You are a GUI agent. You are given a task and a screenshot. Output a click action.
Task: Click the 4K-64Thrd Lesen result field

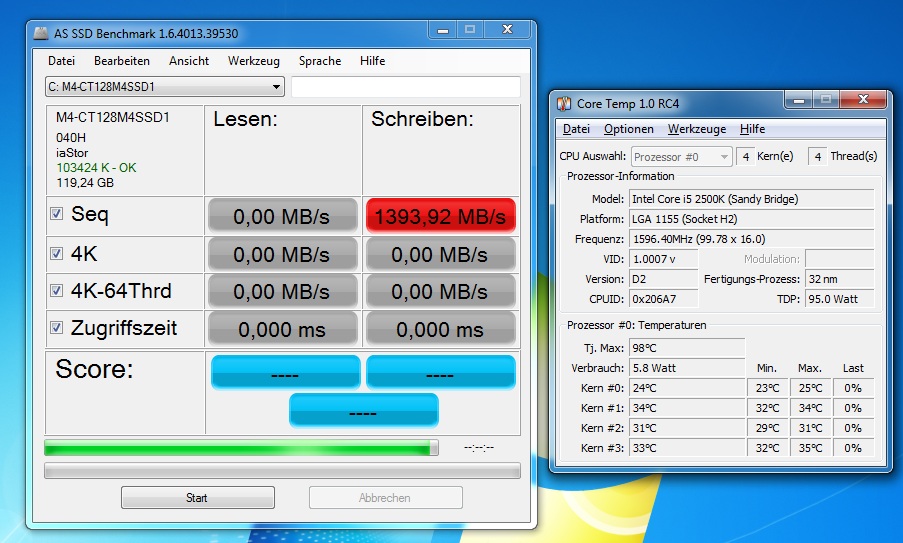click(x=282, y=291)
